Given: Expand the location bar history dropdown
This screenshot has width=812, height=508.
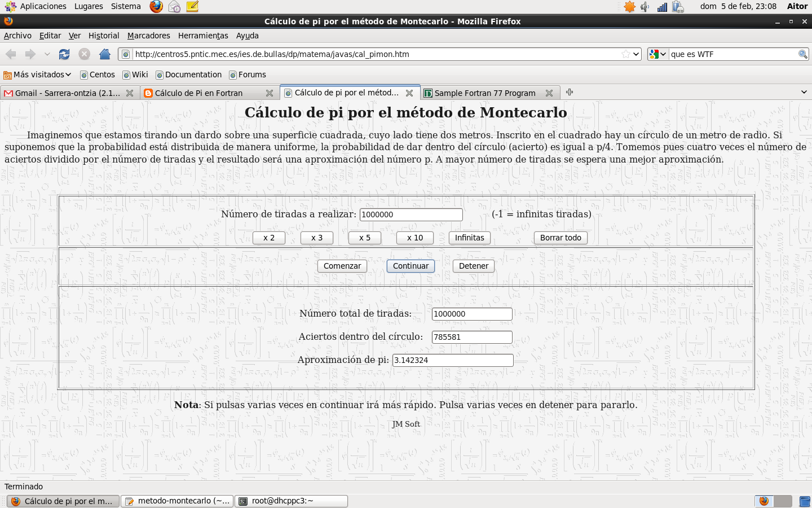Looking at the screenshot, I should pos(637,54).
